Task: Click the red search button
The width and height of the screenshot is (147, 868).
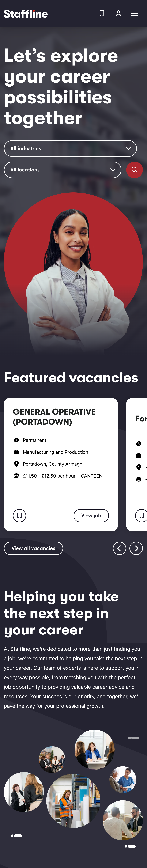Action: click(134, 170)
